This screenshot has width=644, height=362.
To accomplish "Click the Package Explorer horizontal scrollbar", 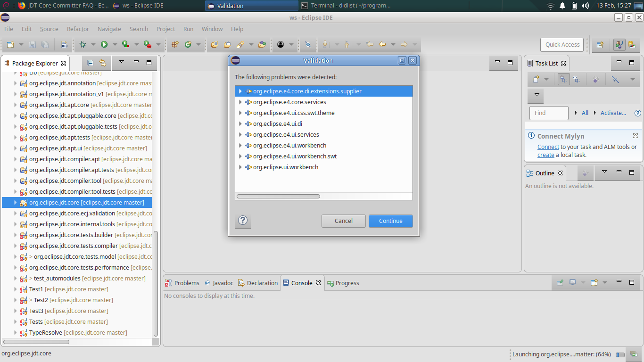I will pos(36,342).
